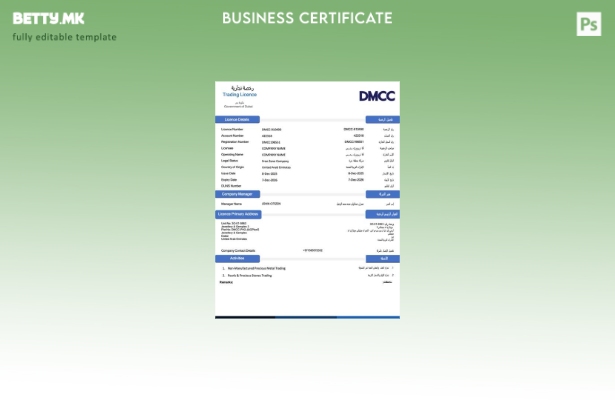This screenshot has width=615, height=400.
Task: Click the BETTY.MK logo
Action: coord(48,18)
